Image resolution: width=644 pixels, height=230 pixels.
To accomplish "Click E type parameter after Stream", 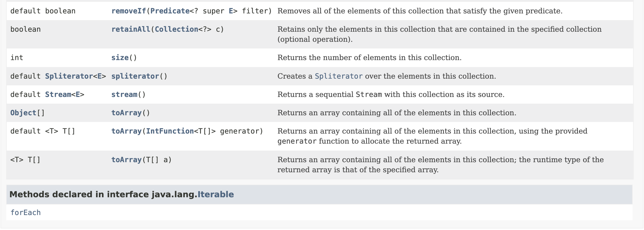I will (78, 95).
